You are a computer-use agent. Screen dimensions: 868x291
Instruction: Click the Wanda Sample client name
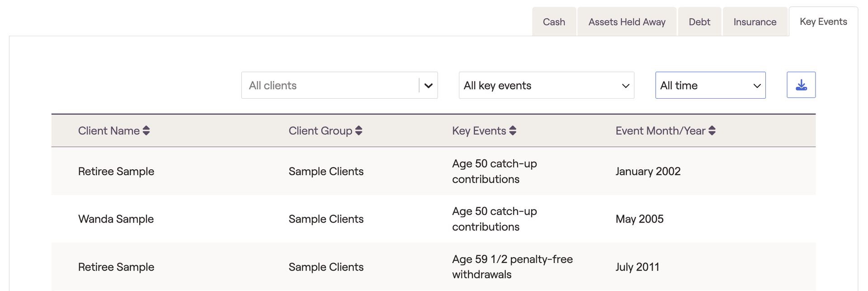click(116, 219)
